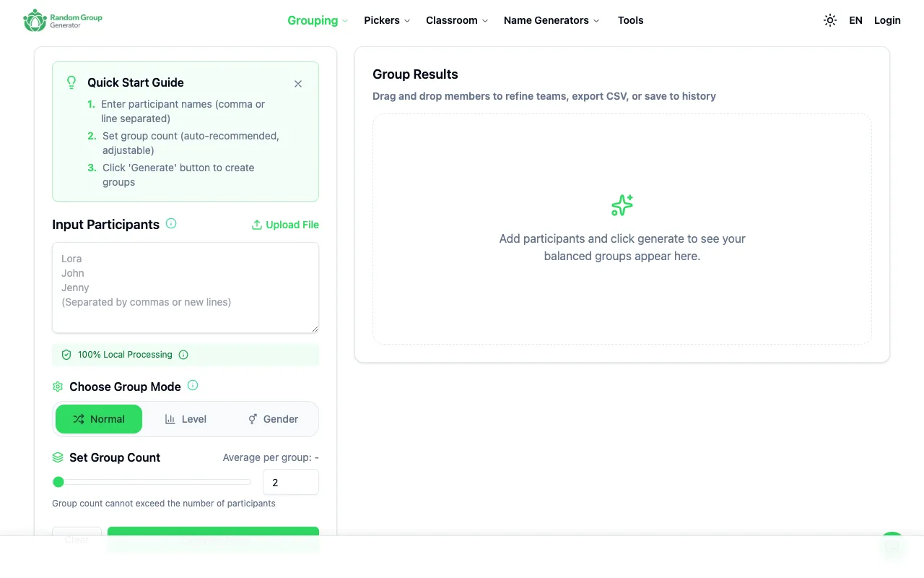Change language via EN button
The image size is (924, 578).
[855, 20]
